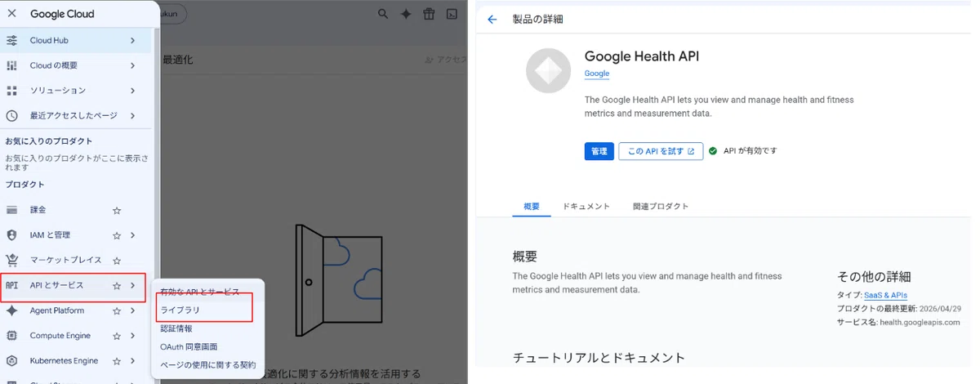
Task: Open Cloud Shell terminal icon
Action: [451, 14]
